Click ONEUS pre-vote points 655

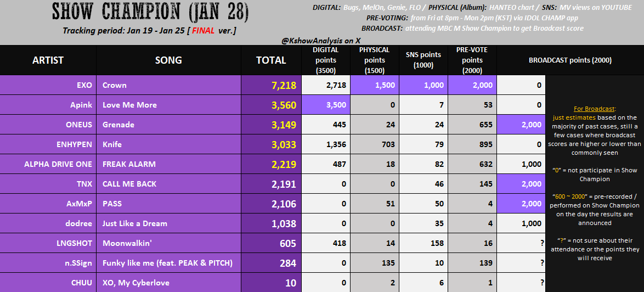point(472,125)
